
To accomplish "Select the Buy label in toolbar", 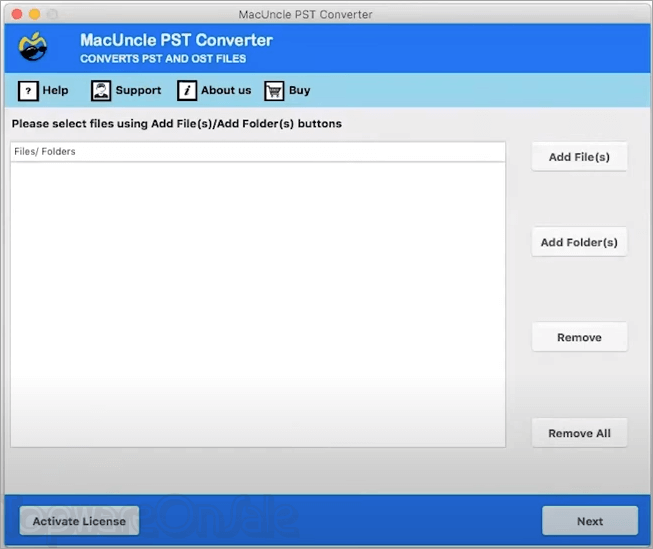I will [299, 90].
